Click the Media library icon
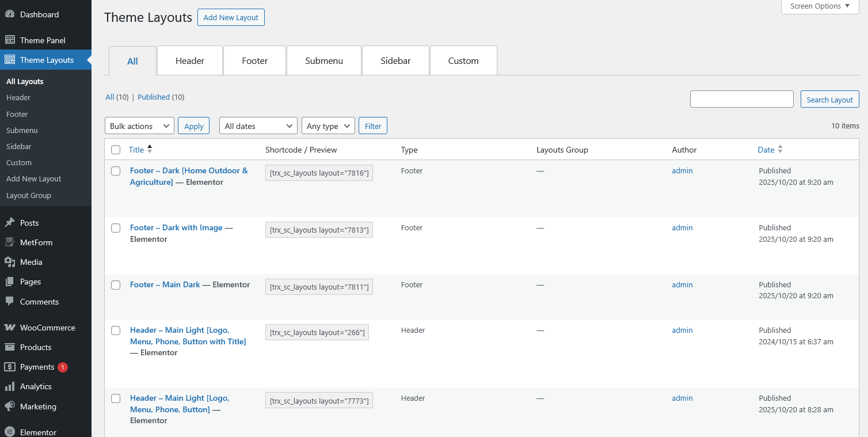The image size is (868, 437). 10,262
